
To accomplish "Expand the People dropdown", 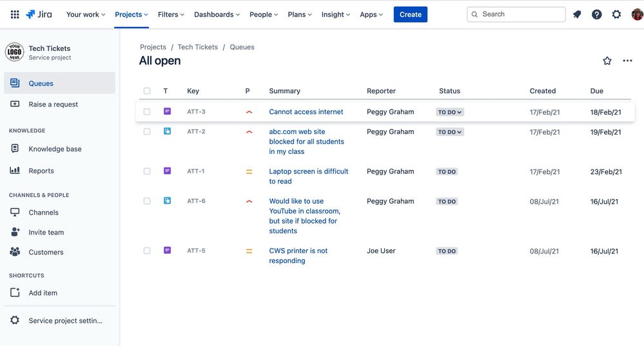I will point(264,14).
